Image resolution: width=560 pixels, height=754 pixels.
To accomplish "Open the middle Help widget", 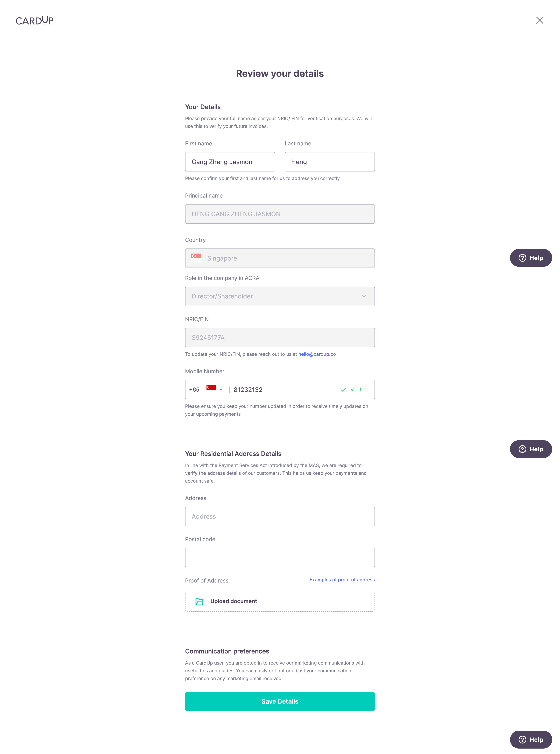I will point(530,449).
